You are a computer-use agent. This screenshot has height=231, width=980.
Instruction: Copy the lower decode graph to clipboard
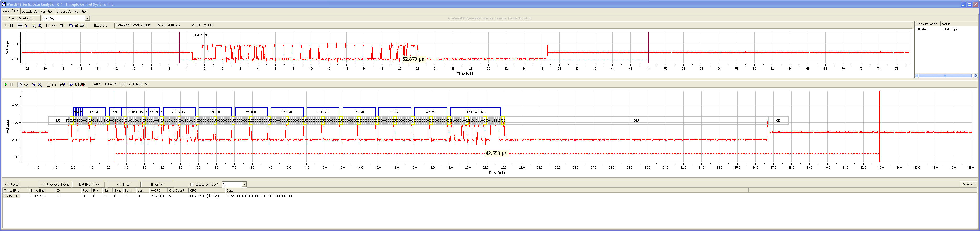pyautogui.click(x=71, y=85)
